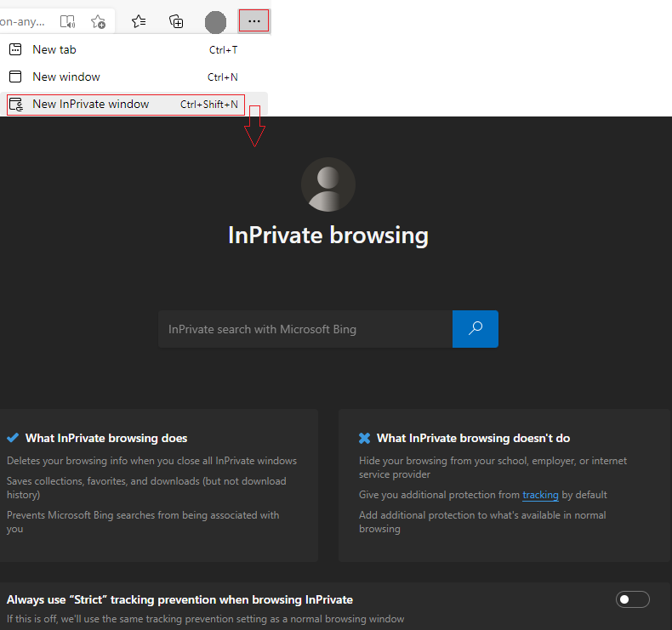Open the tracking hyperlink
Viewport: 672px width, 630px height.
(540, 495)
